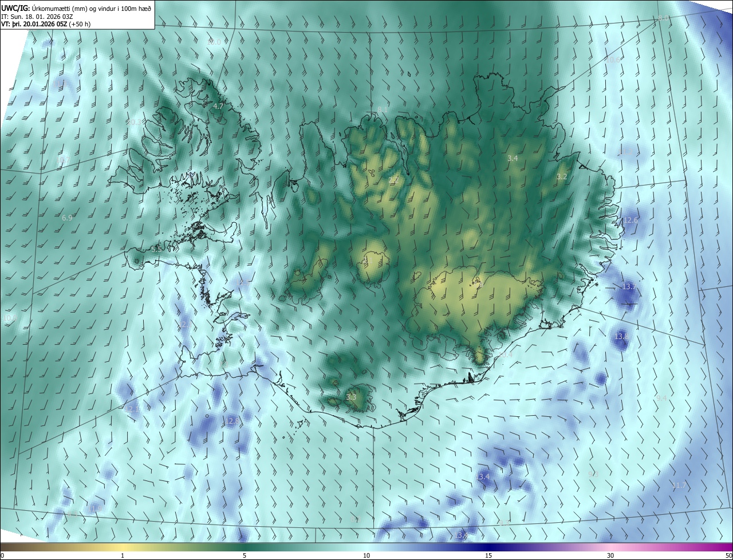Click the 8.1 value label on north coast
Image resolution: width=733 pixels, height=560 pixels.
383,109
